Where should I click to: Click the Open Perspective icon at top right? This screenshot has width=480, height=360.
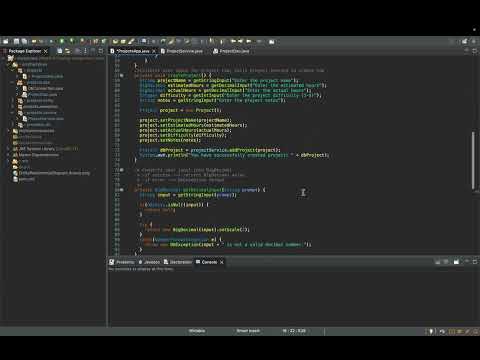(465, 41)
